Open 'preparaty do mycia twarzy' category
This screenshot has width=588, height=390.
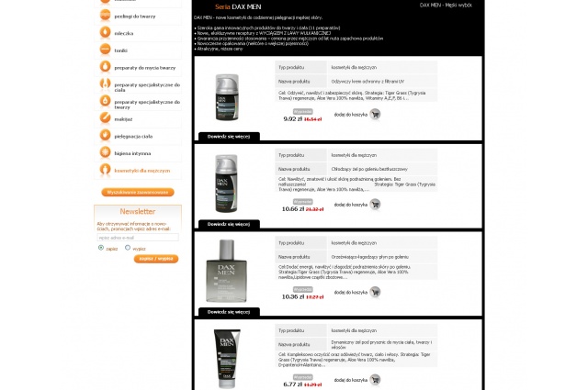click(x=145, y=68)
